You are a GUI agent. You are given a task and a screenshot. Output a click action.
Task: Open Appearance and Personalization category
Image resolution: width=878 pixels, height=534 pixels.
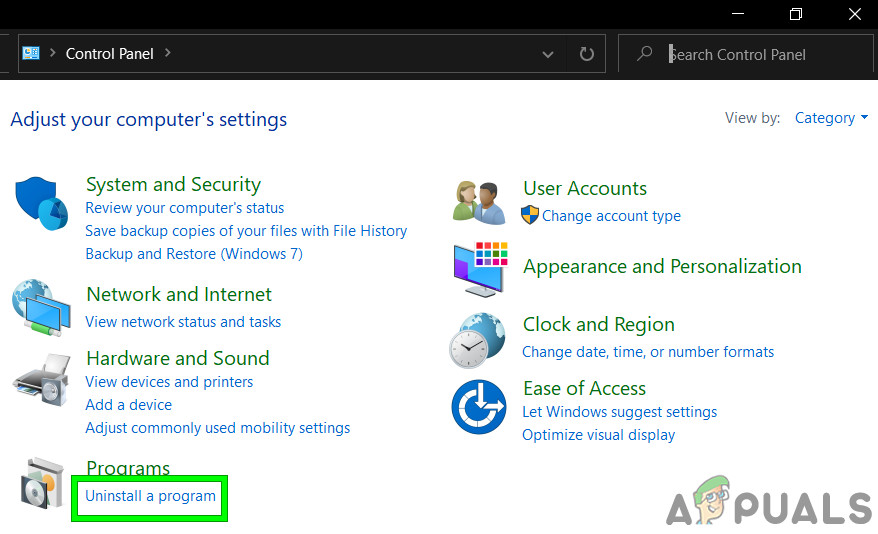coord(662,266)
